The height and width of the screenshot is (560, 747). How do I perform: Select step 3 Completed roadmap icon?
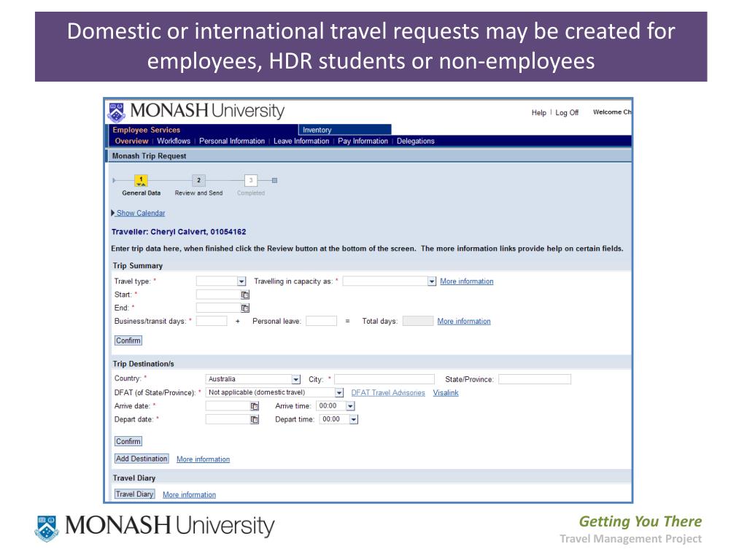[251, 181]
